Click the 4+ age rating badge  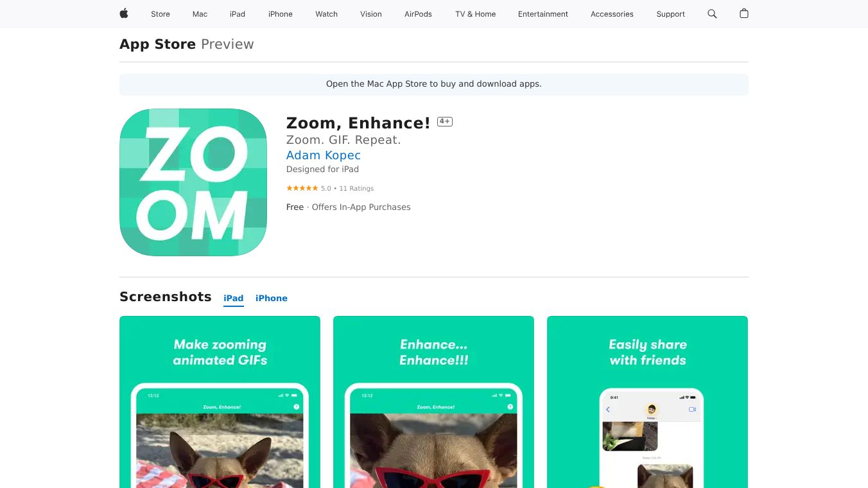[445, 121]
